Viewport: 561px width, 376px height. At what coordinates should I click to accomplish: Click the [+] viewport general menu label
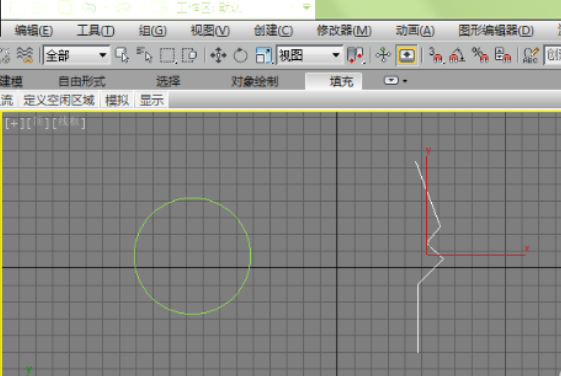point(14,123)
